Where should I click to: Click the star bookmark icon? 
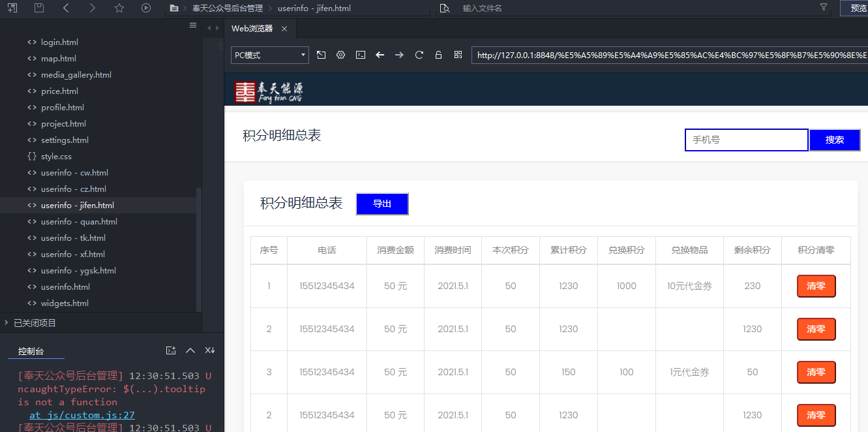click(x=119, y=8)
